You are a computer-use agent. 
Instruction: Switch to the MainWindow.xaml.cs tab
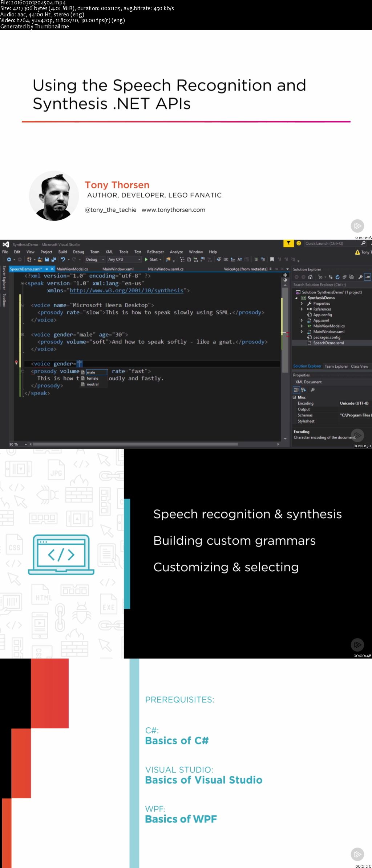coord(166,269)
